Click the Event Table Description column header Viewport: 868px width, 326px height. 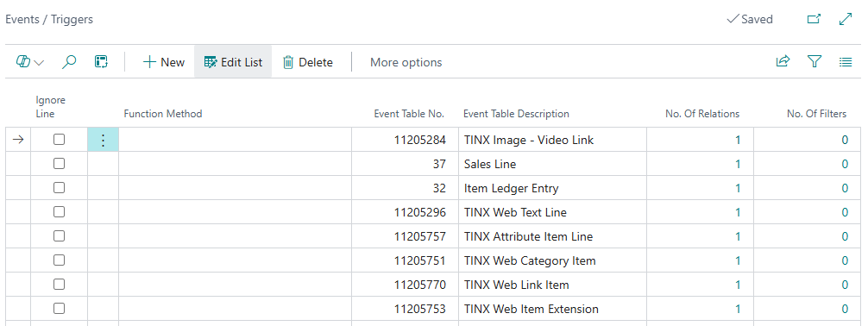click(x=516, y=114)
